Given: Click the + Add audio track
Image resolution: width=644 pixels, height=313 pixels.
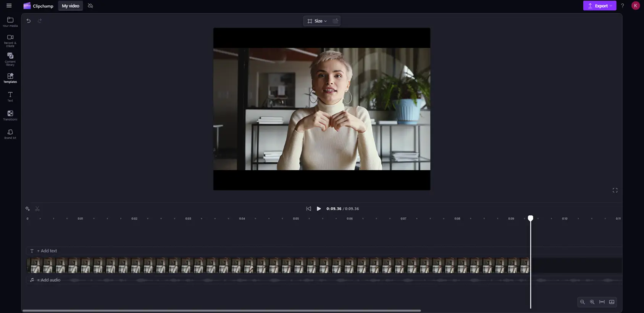Looking at the screenshot, I should coord(48,280).
